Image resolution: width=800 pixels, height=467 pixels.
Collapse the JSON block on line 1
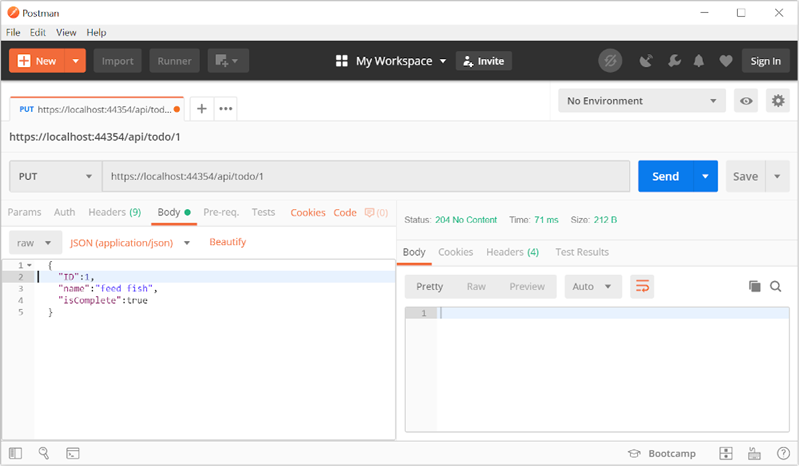tap(29, 265)
